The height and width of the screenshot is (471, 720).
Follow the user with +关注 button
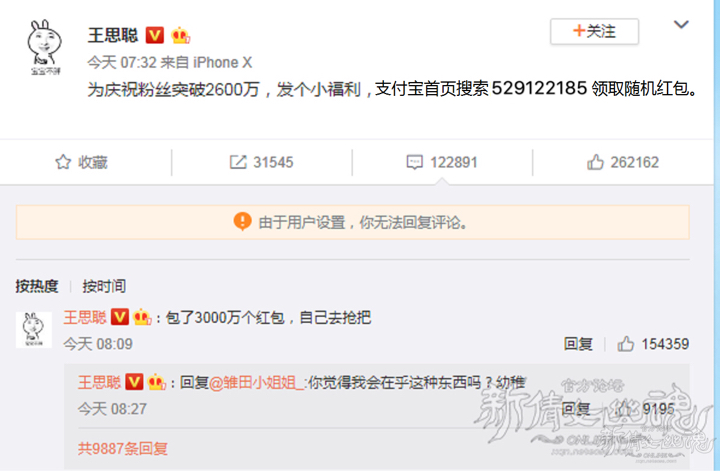tap(594, 31)
